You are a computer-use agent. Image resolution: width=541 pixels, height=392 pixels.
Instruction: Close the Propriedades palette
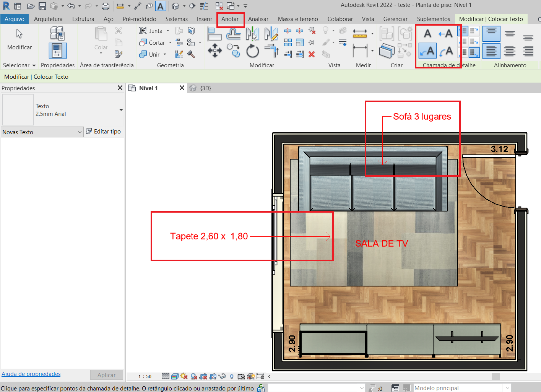click(x=120, y=88)
